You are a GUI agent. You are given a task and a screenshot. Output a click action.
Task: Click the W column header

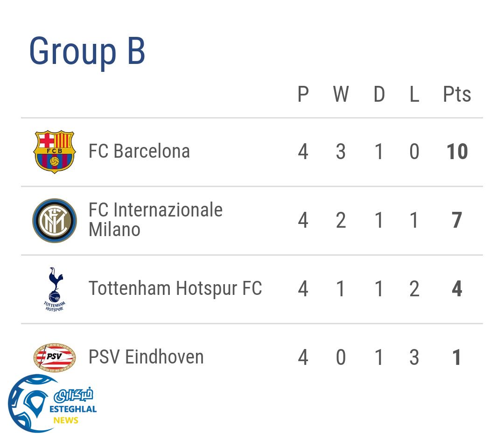coord(341,95)
